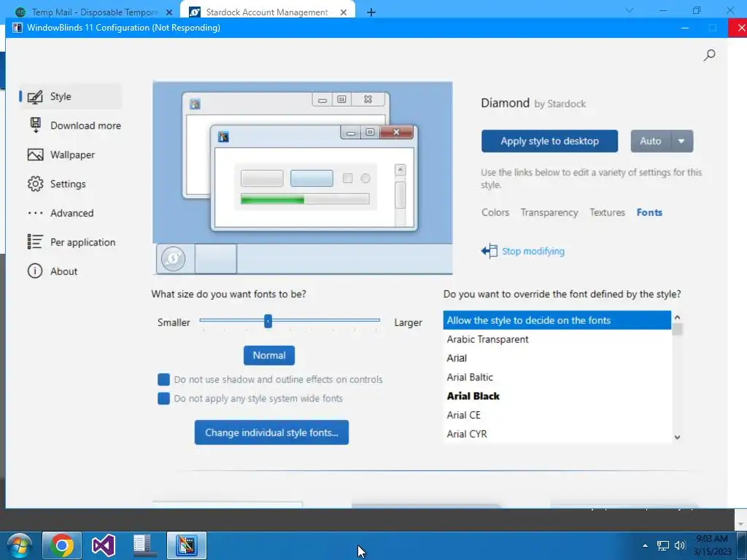This screenshot has width=747, height=560.
Task: Click the Stop modifying link
Action: (533, 251)
